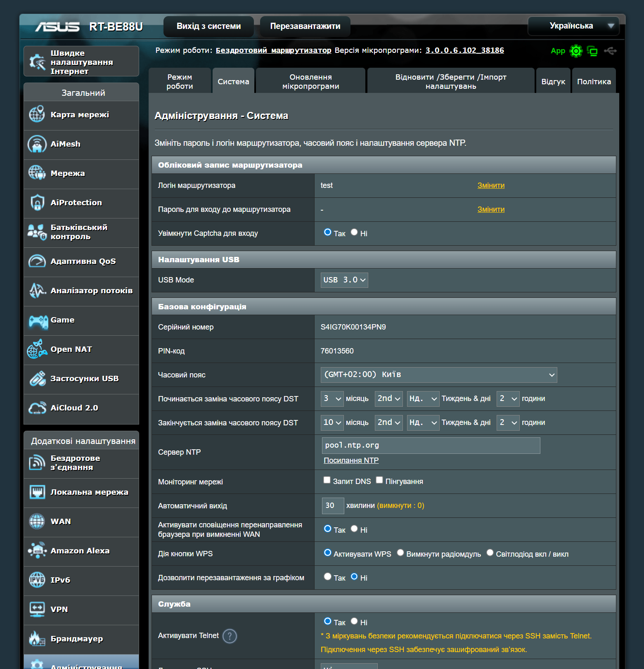The image size is (644, 669).
Task: Click the Telnet help question mark icon
Action: pos(230,636)
